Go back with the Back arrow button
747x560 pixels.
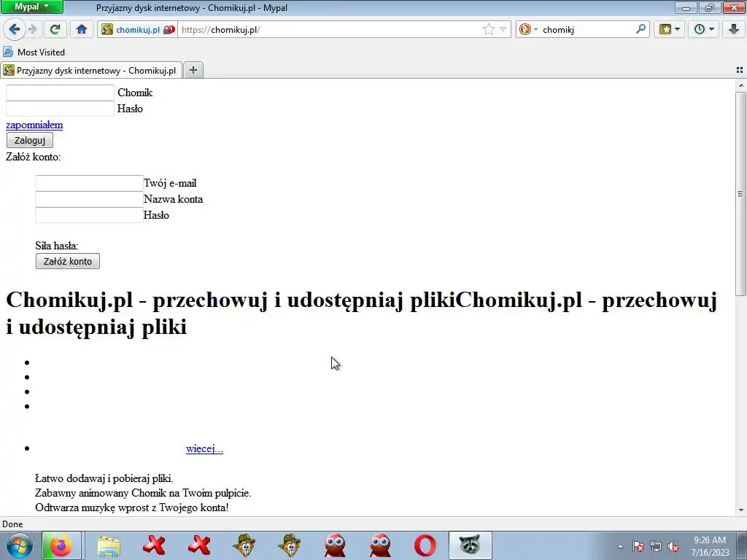click(15, 29)
